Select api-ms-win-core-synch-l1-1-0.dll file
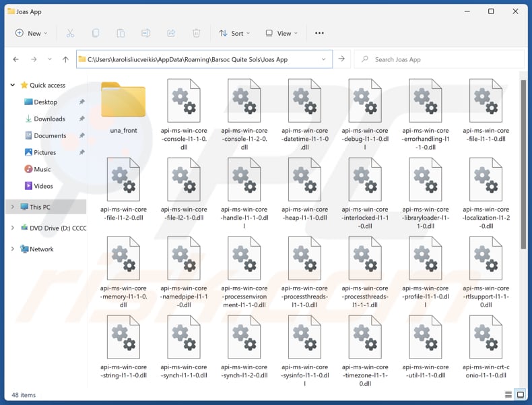 coord(184,346)
